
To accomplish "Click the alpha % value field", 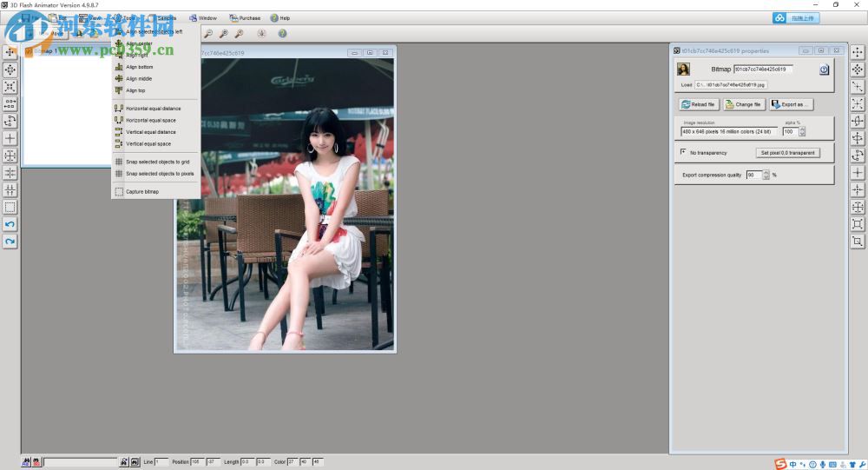I will (x=791, y=132).
